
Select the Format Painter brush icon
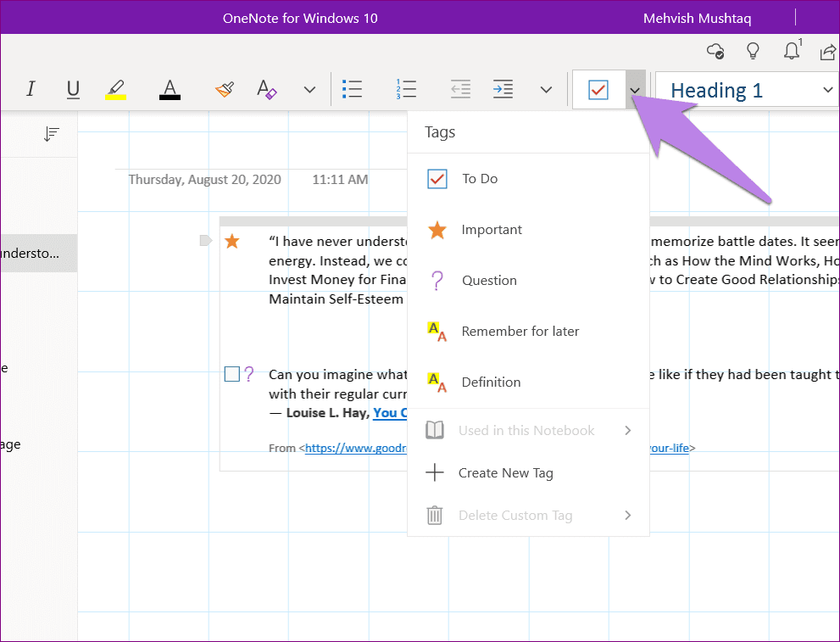click(225, 89)
